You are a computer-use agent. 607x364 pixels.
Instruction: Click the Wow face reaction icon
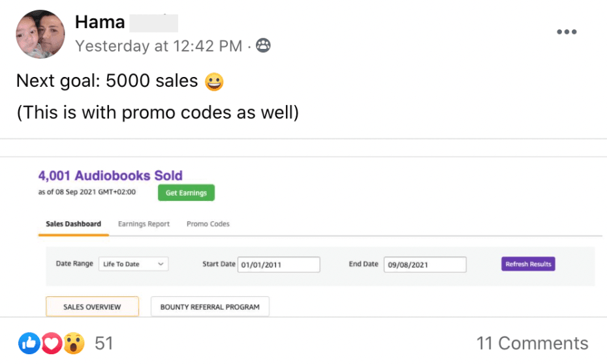(x=74, y=343)
